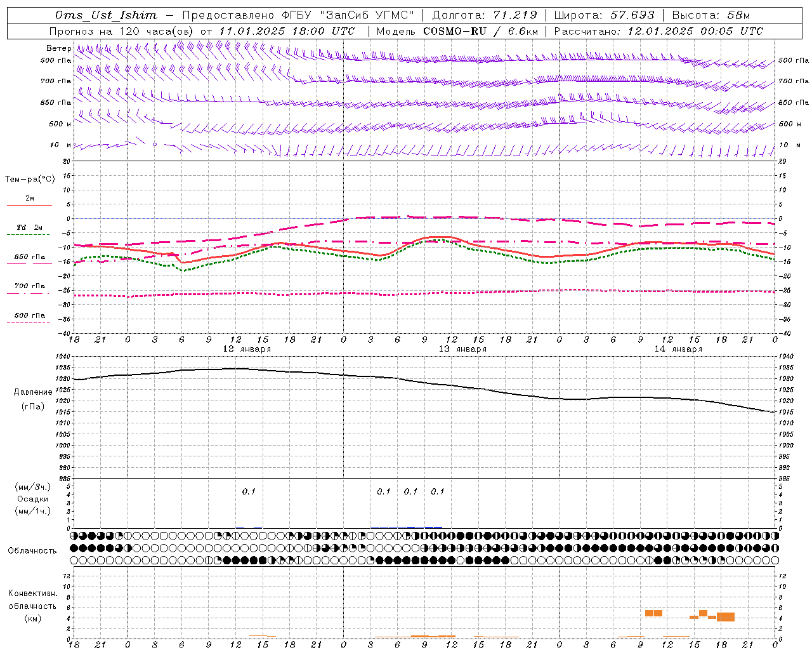Click the station name Oms_Ust_Ishim

[x=106, y=15]
